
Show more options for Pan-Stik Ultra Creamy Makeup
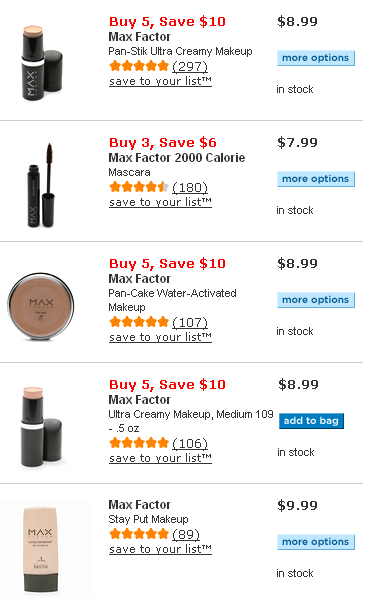[x=316, y=58]
